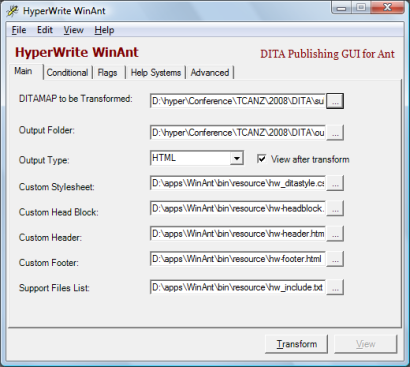
Task: Switch to the Help Systems tab
Action: click(x=156, y=73)
